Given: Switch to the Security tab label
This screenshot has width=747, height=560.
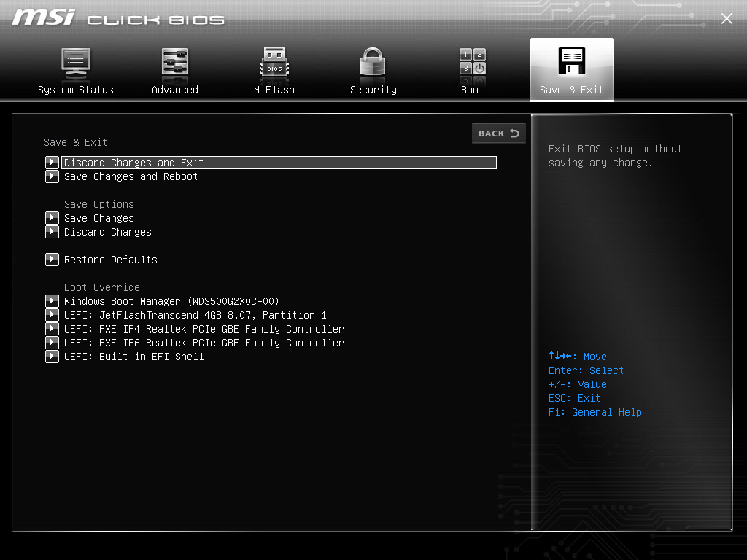Looking at the screenshot, I should (373, 90).
